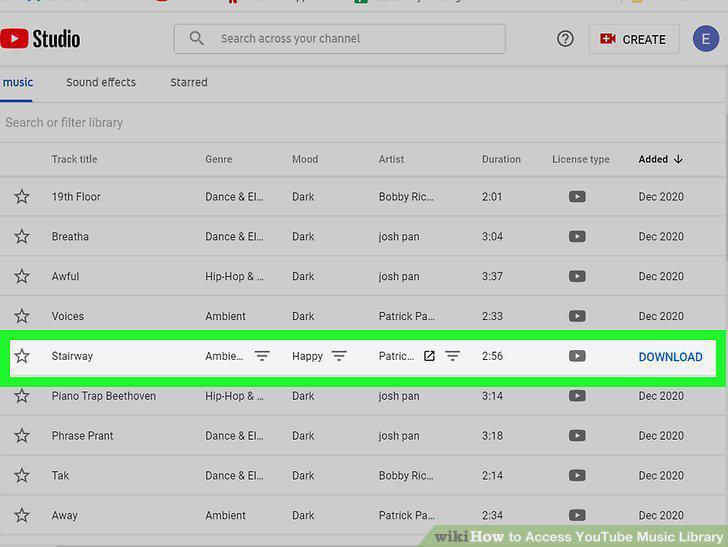Sort by the Mood column header
The width and height of the screenshot is (728, 547).
coord(305,159)
